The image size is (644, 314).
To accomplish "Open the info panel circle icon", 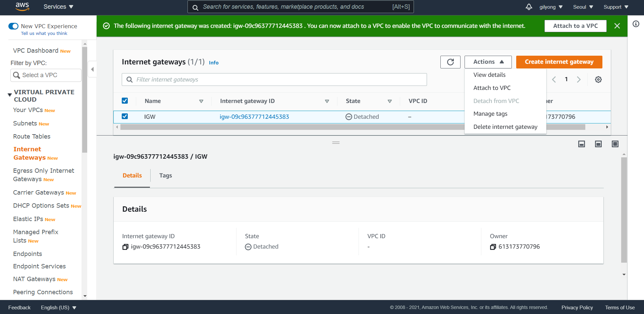I will (636, 24).
